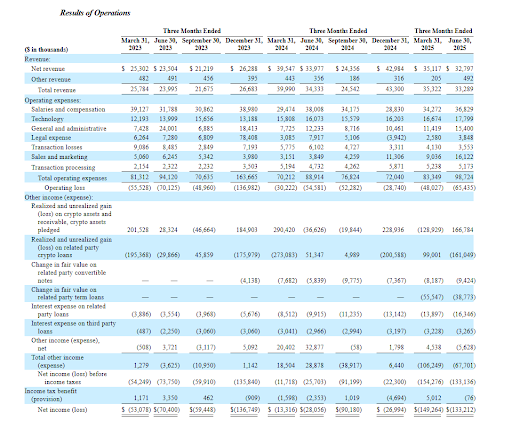The height and width of the screenshot is (429, 512).
Task: Click the Net income (loss) row label
Action: click(x=62, y=410)
